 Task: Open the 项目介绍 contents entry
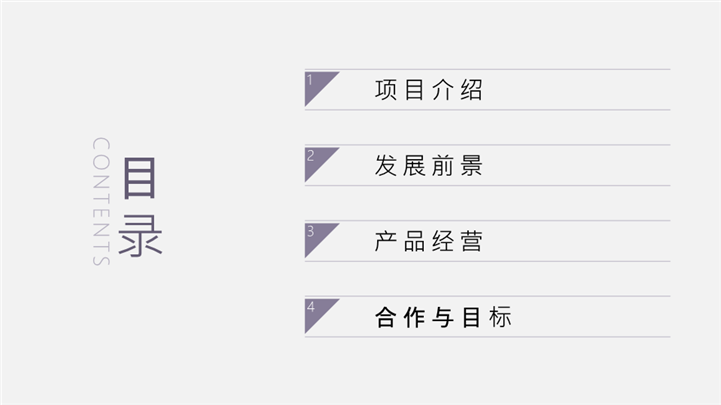click(x=429, y=90)
